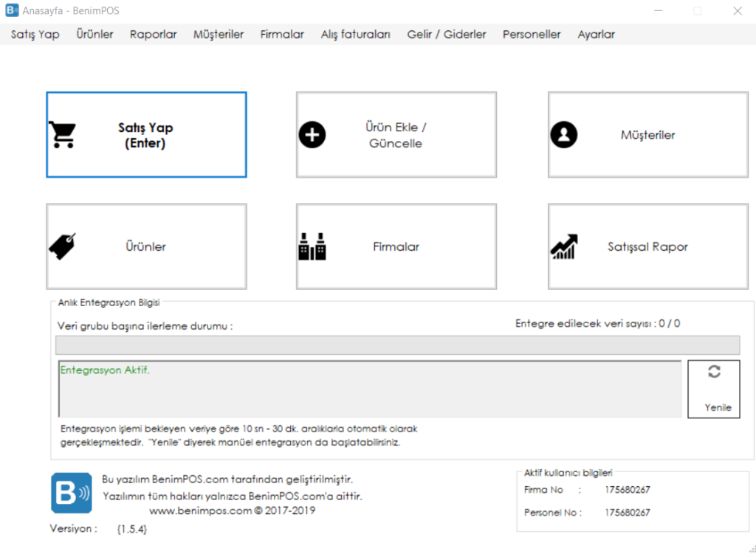Click the plus circle icon for Ürün Ekle
This screenshot has width=756, height=554.
tap(312, 134)
